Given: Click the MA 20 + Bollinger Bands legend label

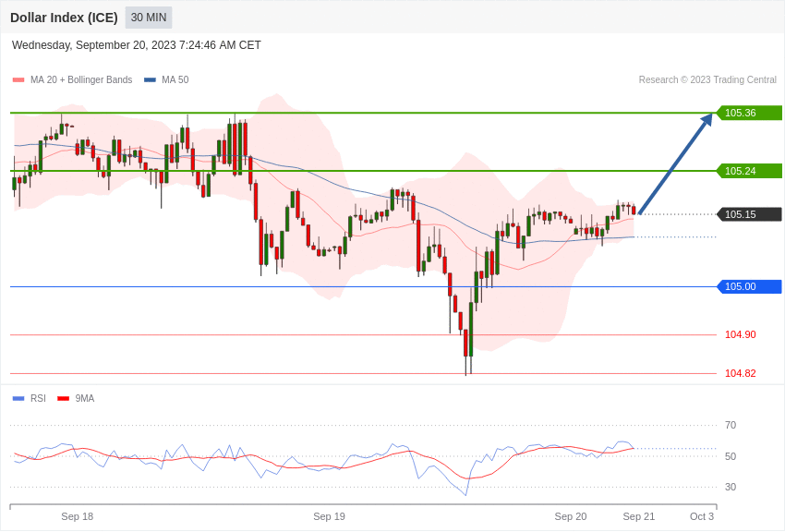Looking at the screenshot, I should tap(81, 79).
